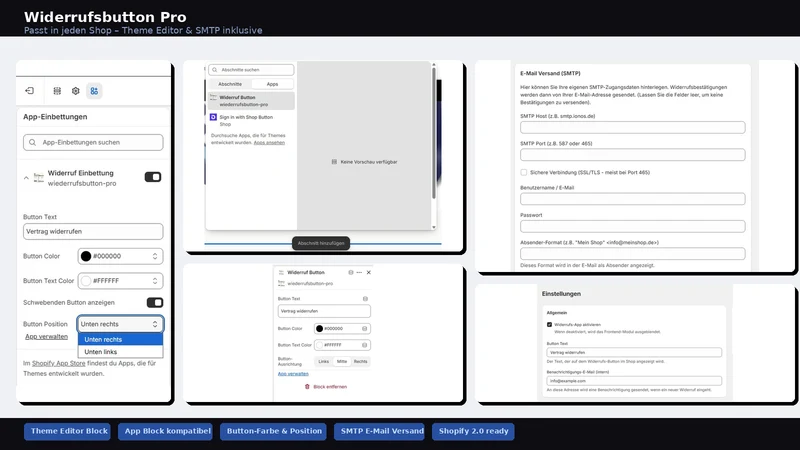Screen dimensions: 800x450
Task: Click the Sign in with Shop Button icon
Action: point(213,117)
